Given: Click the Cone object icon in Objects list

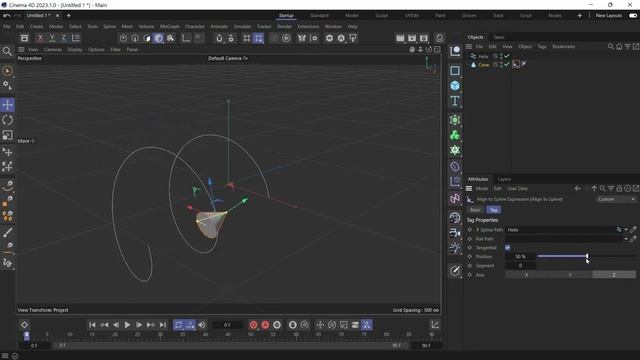Looking at the screenshot, I should coord(473,64).
